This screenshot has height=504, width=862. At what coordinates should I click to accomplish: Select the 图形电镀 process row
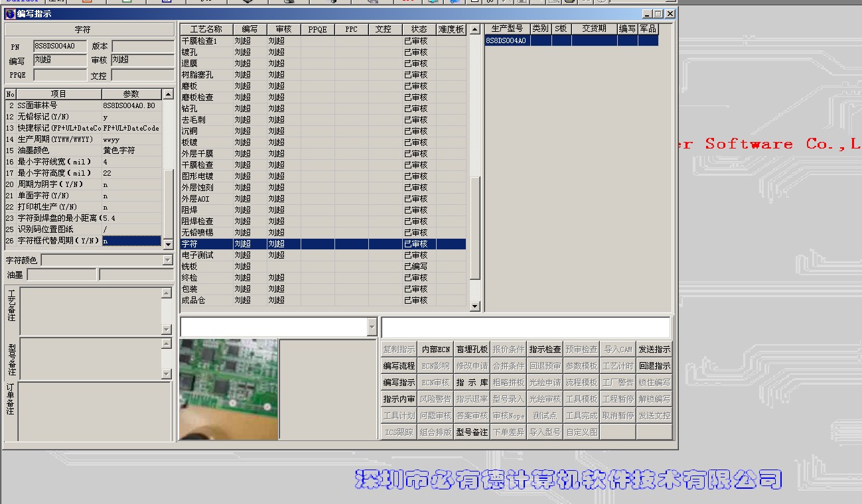323,176
